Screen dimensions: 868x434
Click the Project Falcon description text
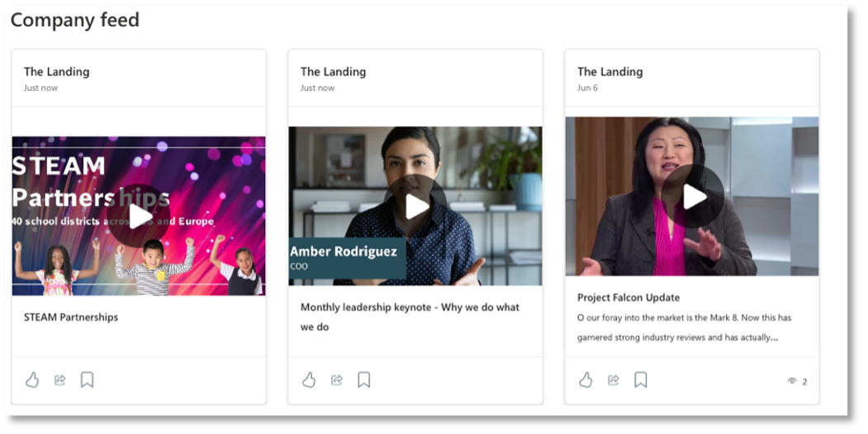point(684,327)
